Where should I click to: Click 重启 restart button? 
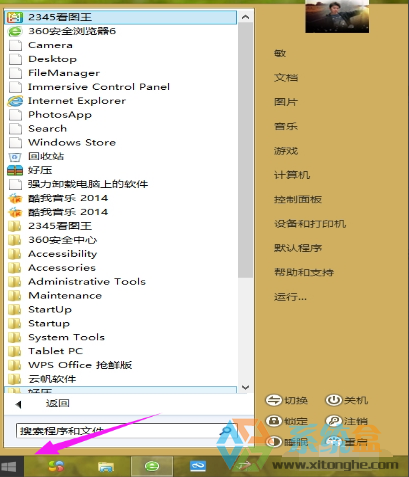point(347,442)
